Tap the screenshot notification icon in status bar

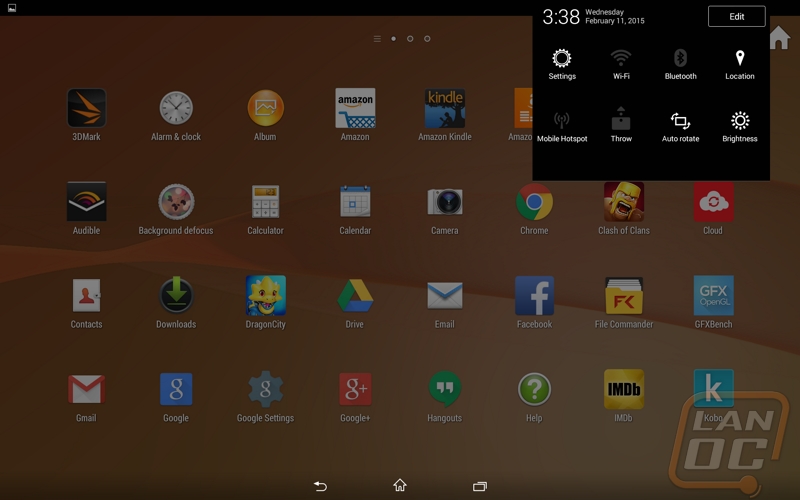coord(12,8)
